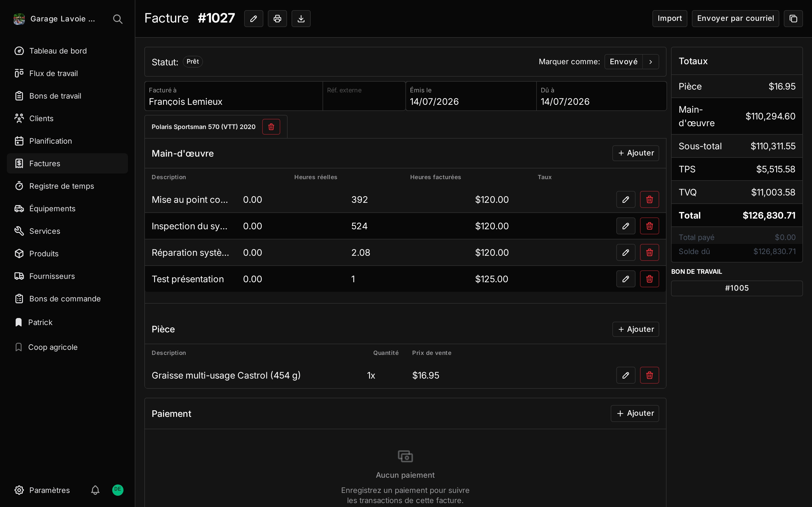Click the edit pencil icon beside Facture #1027
This screenshot has width=812, height=507.
[254, 18]
